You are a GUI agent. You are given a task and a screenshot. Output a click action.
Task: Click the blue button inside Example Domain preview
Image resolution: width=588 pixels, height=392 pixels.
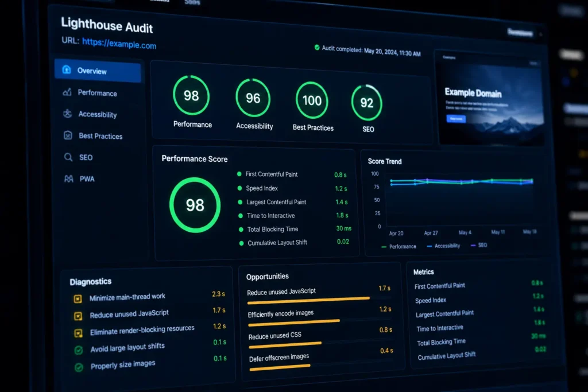455,119
